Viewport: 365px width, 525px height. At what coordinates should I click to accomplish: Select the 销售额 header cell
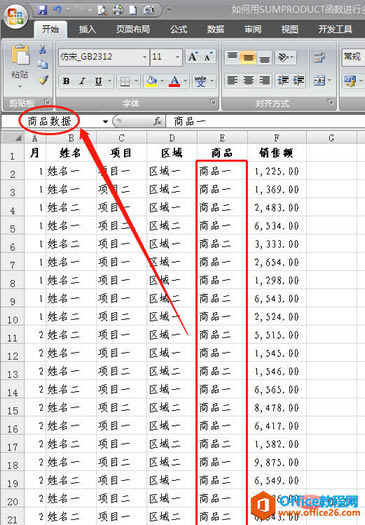(x=277, y=153)
